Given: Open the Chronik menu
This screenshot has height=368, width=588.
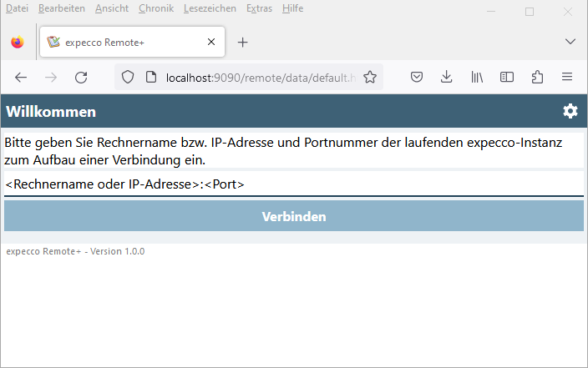Looking at the screenshot, I should pos(156,8).
